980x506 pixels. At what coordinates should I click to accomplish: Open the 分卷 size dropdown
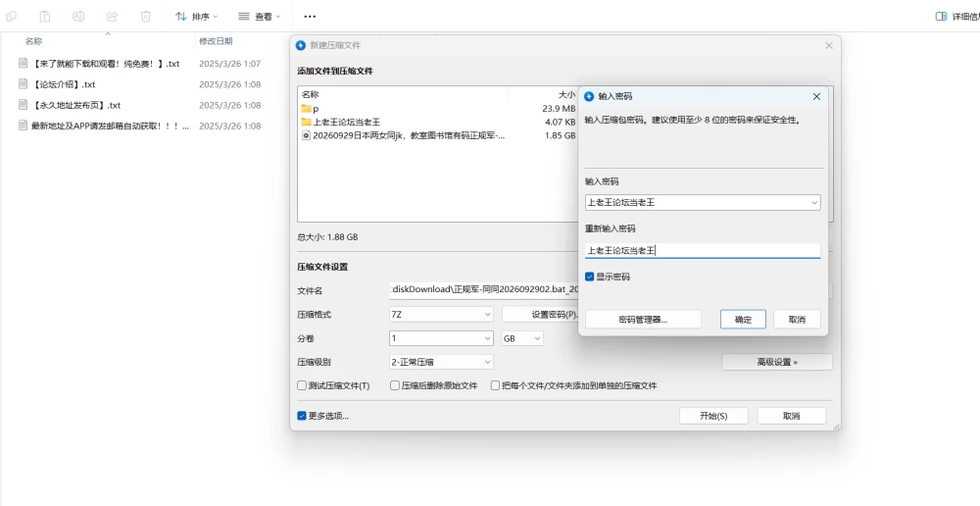[441, 338]
